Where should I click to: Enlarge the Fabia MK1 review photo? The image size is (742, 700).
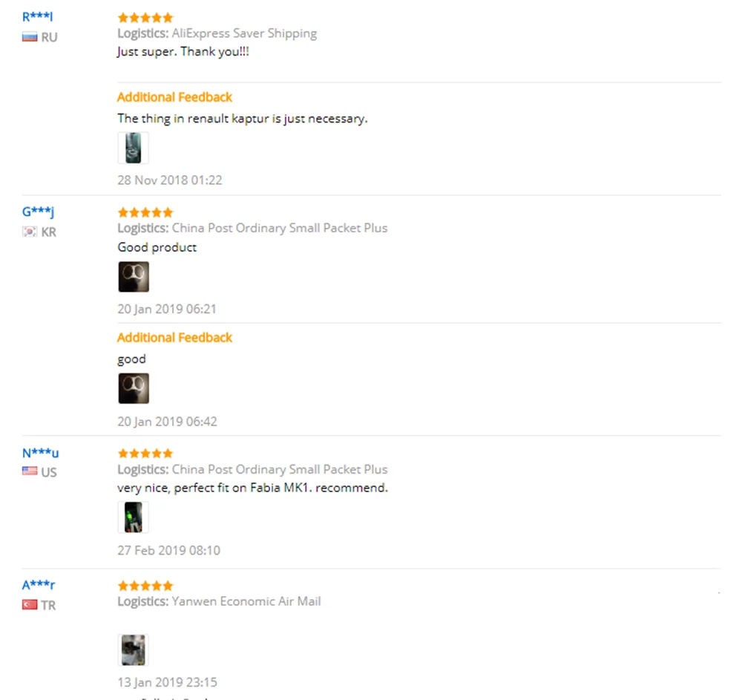133,517
